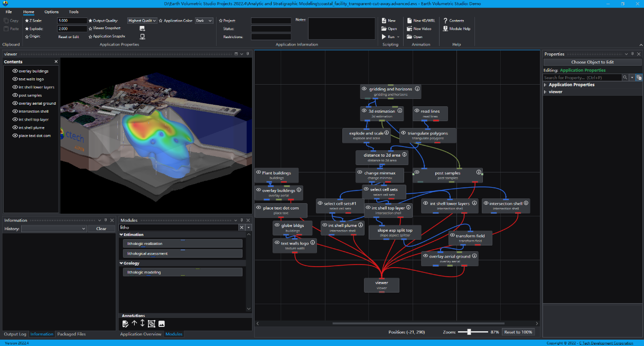Viewport: 644px width, 346px height.
Task: Click the network Zoom slider handle
Action: click(469, 332)
